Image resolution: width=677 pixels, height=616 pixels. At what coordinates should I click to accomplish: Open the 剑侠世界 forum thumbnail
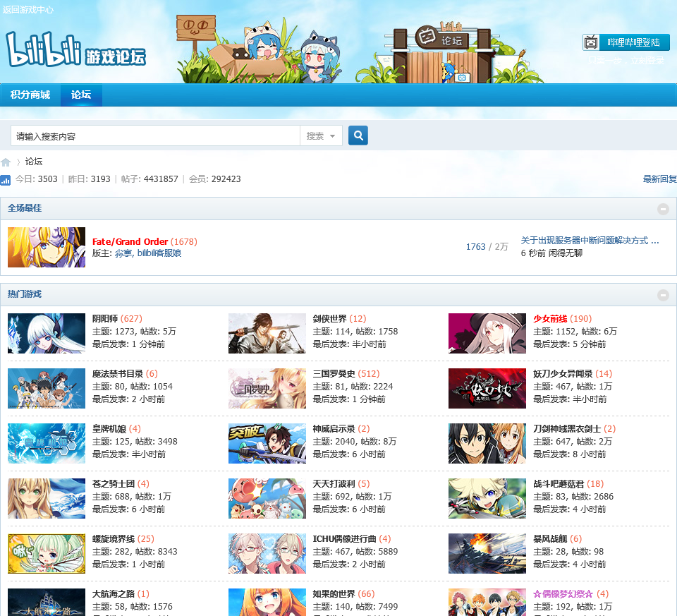267,333
